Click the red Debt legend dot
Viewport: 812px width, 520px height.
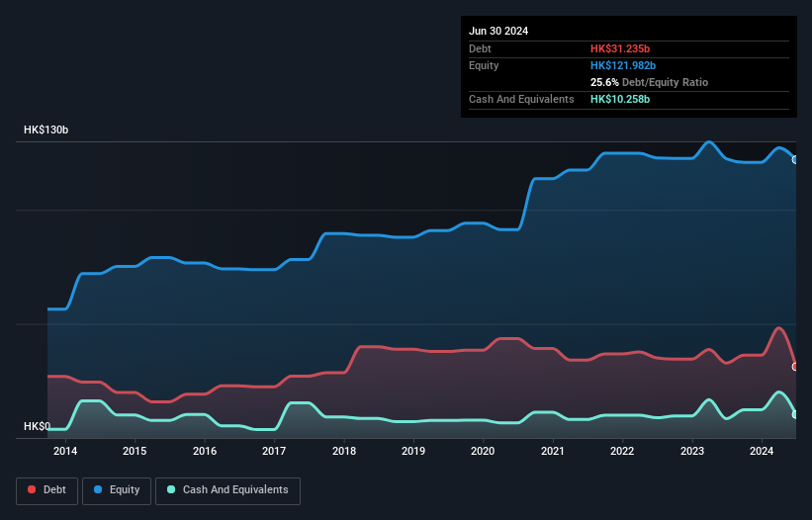(32, 489)
